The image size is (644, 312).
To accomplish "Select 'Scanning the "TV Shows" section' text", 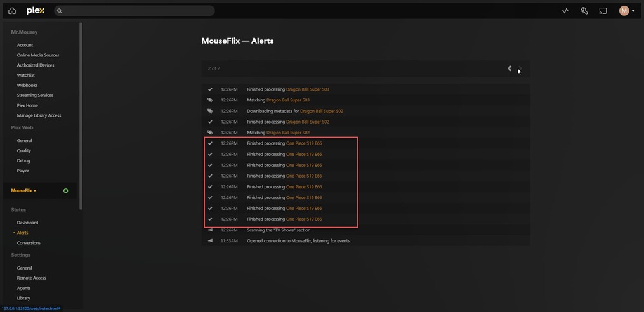I will click(279, 230).
